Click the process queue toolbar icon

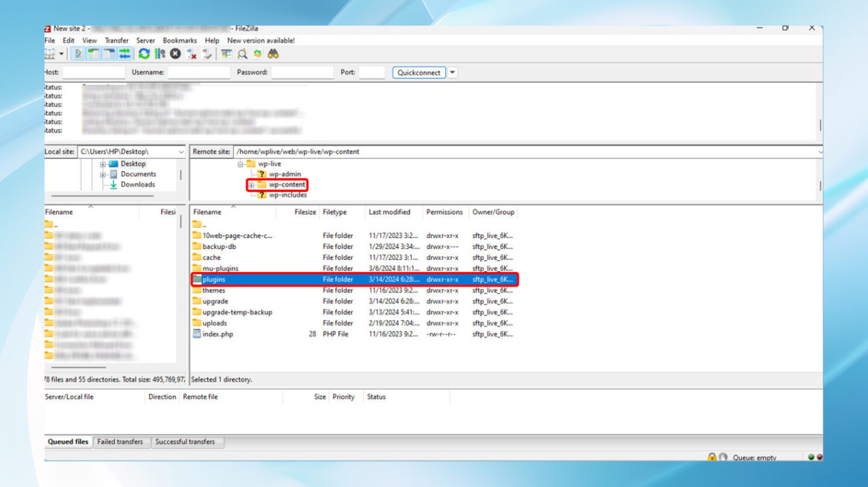coord(160,54)
